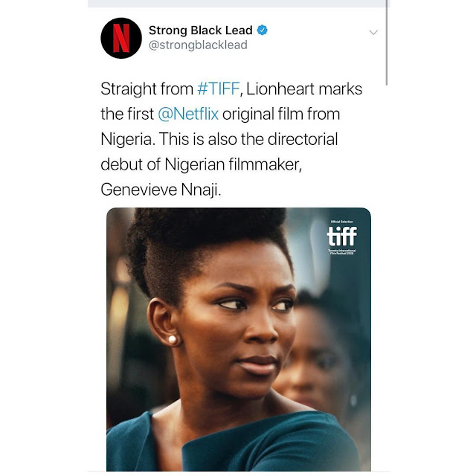Open the Lionheart poster image
This screenshot has height=476, width=476.
[239, 339]
